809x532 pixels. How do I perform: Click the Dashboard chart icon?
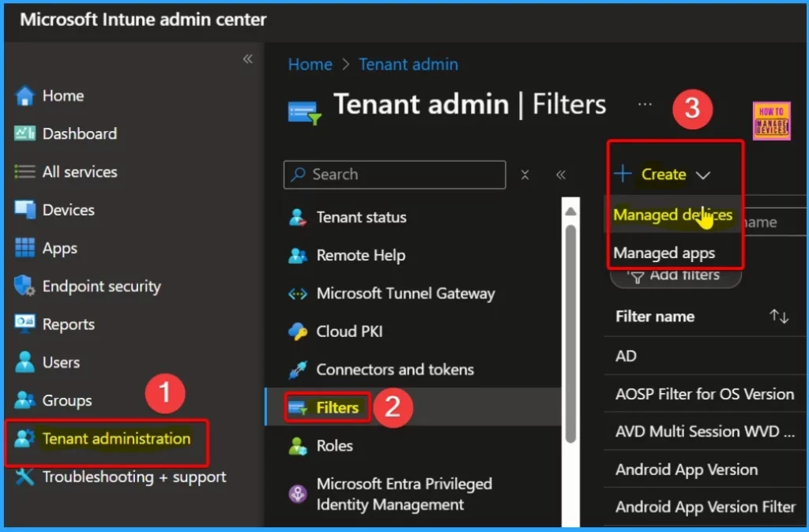point(24,133)
